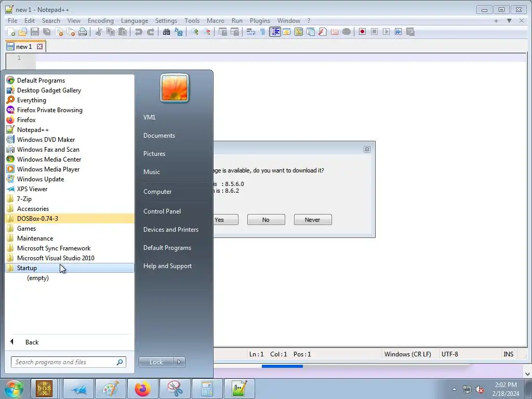Open Replace via the toolbar icon
532x399 pixels.
[179, 32]
